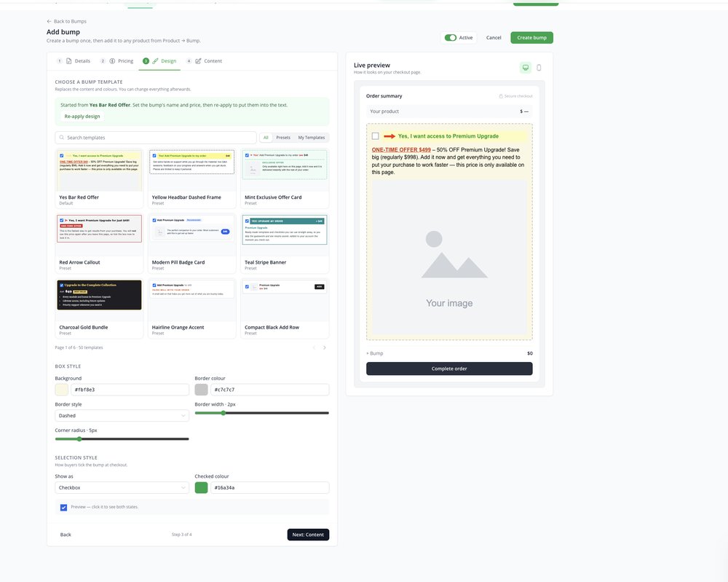728x582 pixels.
Task: Open the Content step tab
Action: (x=204, y=61)
